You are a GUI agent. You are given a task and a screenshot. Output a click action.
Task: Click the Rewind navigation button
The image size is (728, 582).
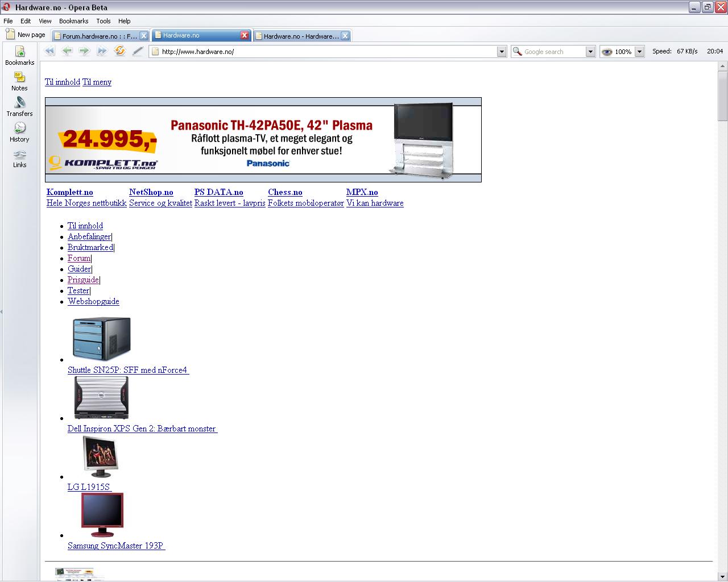(x=50, y=51)
